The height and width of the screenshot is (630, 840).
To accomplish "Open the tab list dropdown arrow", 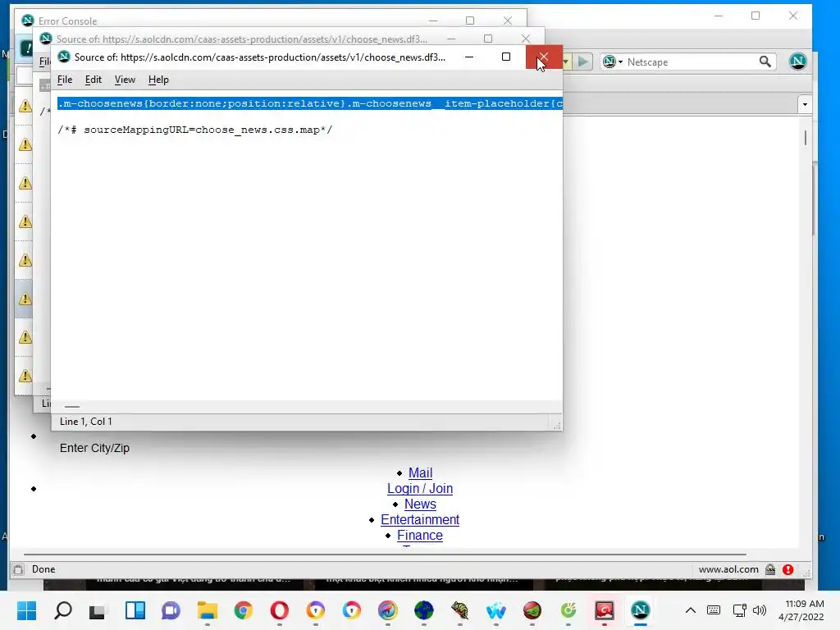I will (x=805, y=104).
